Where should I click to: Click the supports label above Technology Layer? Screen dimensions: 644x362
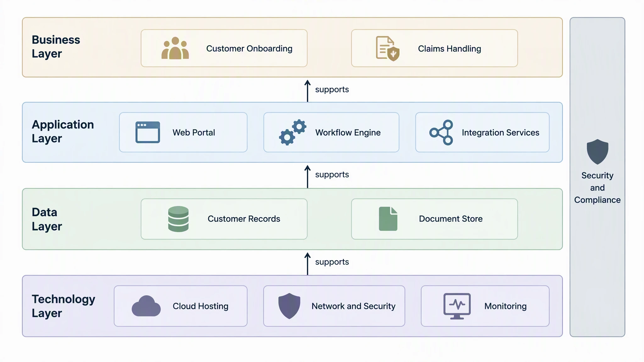[332, 262]
